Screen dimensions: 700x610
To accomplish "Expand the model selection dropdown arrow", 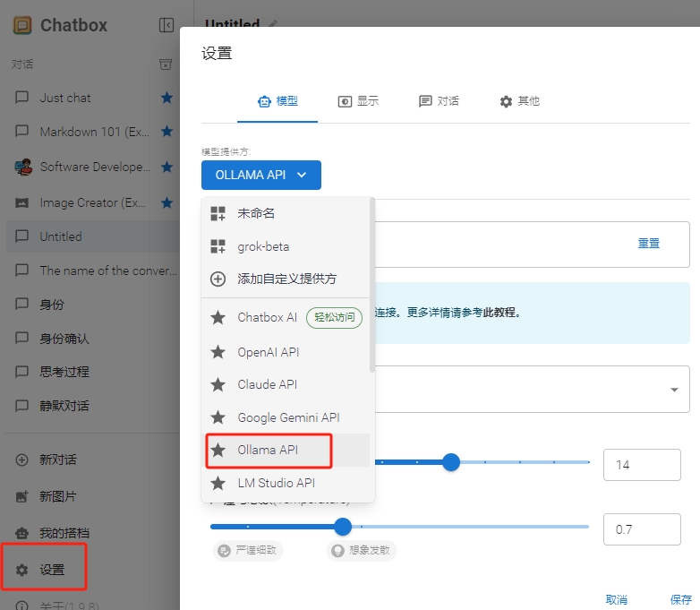I will (674, 390).
